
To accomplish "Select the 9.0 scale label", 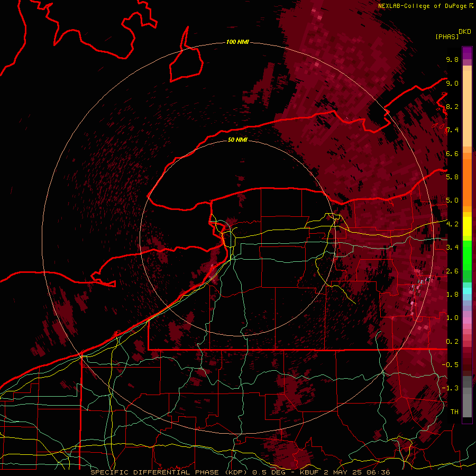I will pyautogui.click(x=452, y=83).
